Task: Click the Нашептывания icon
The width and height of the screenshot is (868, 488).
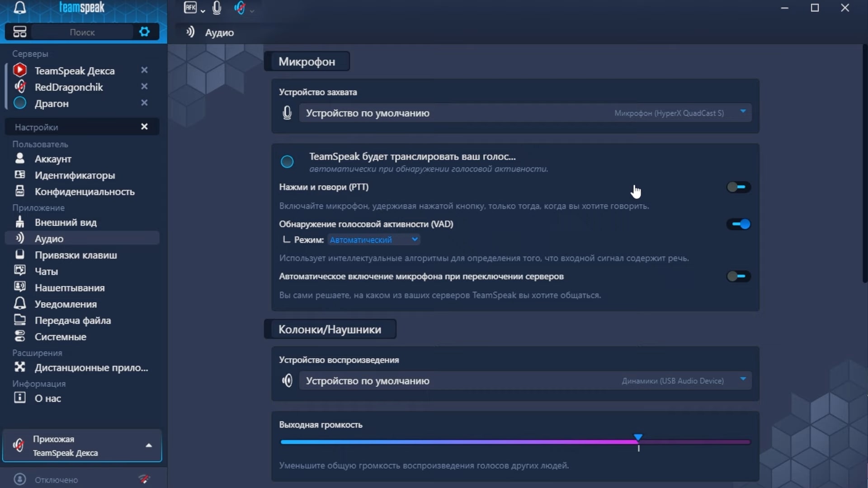Action: pyautogui.click(x=20, y=287)
